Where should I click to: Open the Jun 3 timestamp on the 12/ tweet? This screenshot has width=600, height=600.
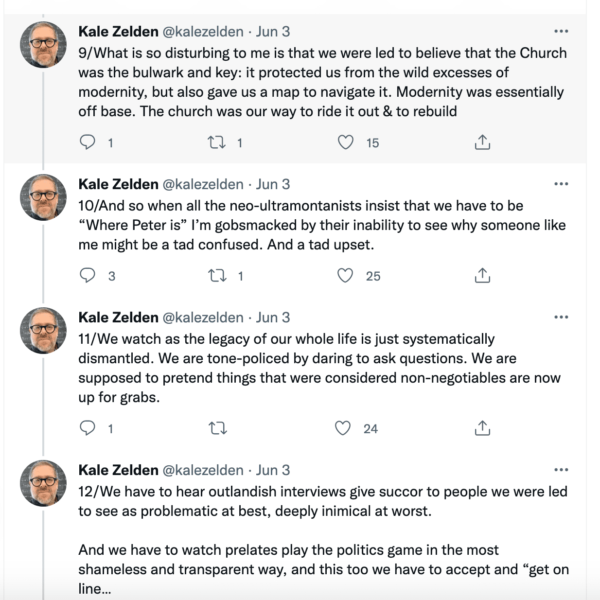[273, 470]
